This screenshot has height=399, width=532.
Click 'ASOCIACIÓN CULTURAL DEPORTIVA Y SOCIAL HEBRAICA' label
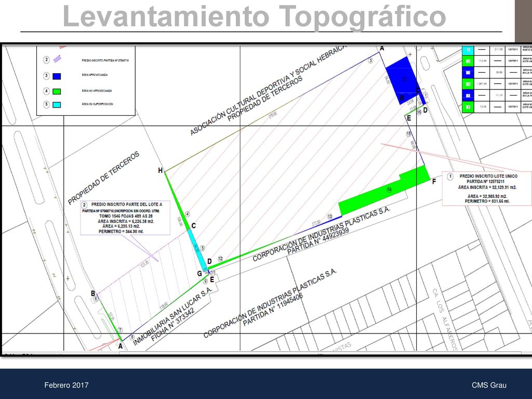[x=268, y=89]
